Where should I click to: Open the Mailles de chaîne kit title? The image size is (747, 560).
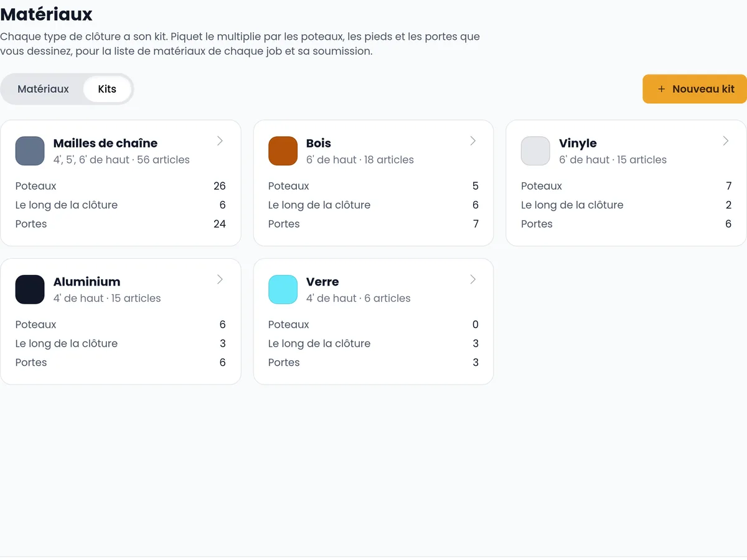click(x=105, y=143)
